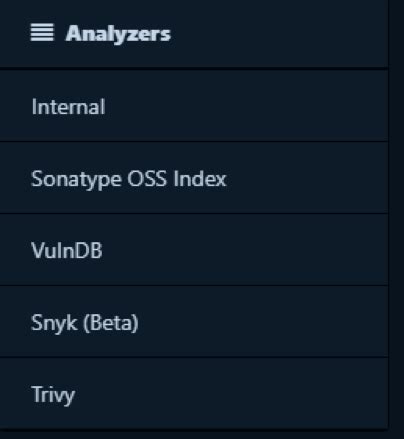The height and width of the screenshot is (439, 404).
Task: Click the Analyzers heading text
Action: [x=118, y=34]
